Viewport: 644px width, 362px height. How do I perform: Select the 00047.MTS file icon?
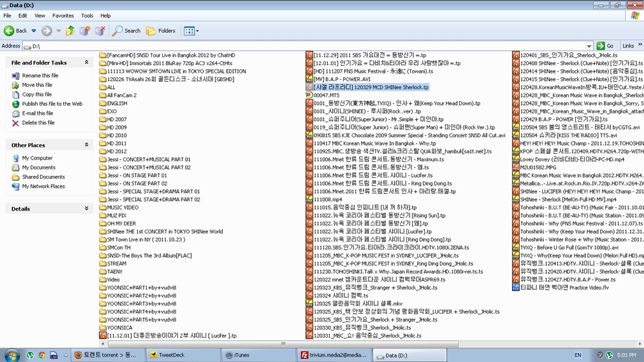(309, 95)
